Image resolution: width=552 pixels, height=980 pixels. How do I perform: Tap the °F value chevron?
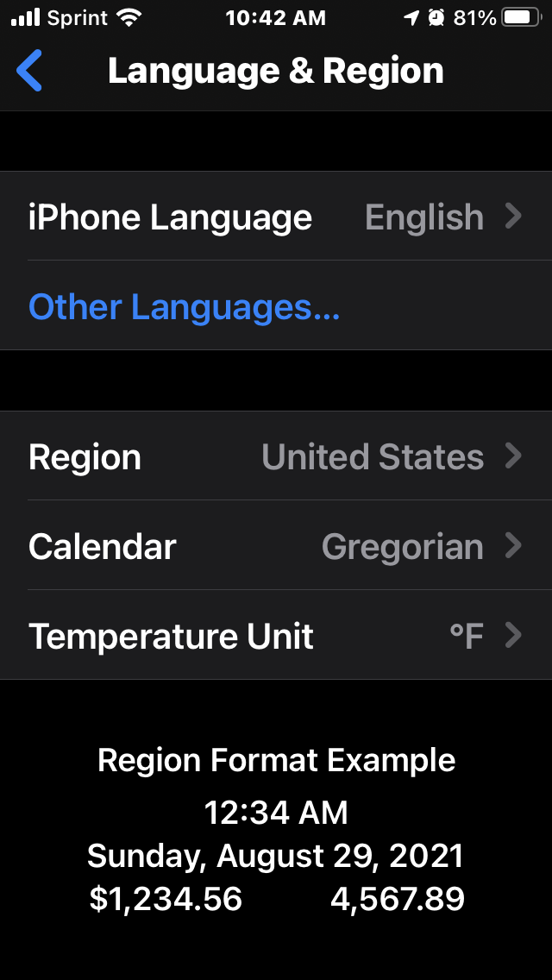pyautogui.click(x=513, y=635)
